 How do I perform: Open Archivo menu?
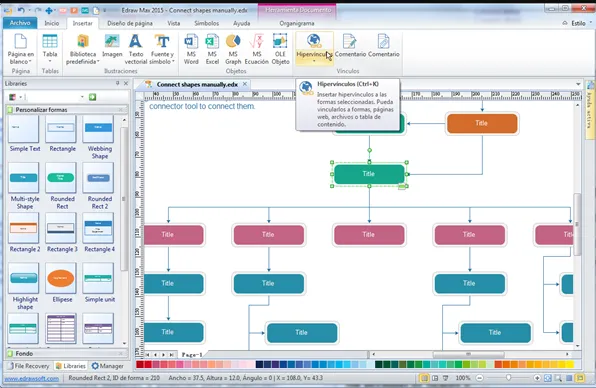coord(20,23)
